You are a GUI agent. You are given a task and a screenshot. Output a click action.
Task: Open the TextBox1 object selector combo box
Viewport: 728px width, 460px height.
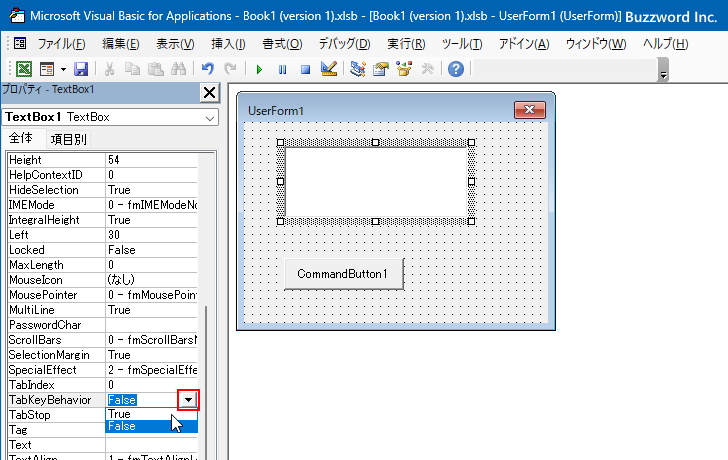tap(110, 117)
